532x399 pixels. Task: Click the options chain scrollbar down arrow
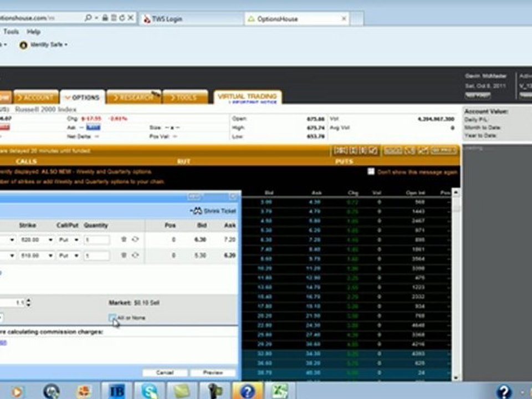[456, 377]
